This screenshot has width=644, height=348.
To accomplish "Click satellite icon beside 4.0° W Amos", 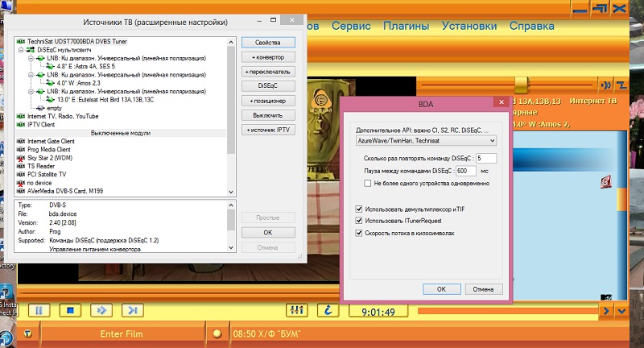I will tap(50, 83).
